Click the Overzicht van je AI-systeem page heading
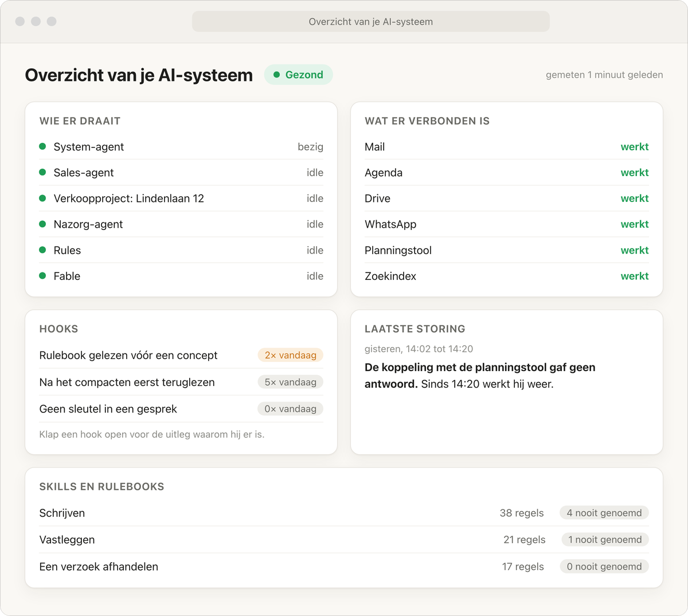The width and height of the screenshot is (688, 616). 139,75
